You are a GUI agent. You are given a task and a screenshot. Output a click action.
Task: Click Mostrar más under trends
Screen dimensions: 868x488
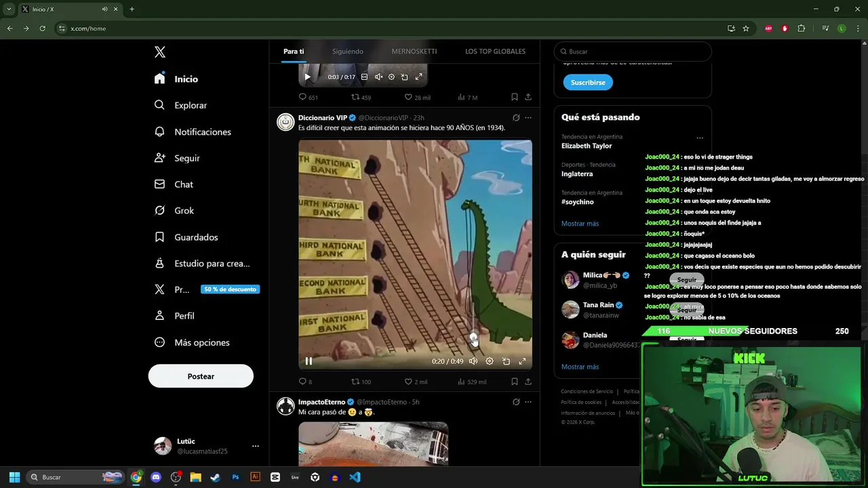[x=580, y=224]
